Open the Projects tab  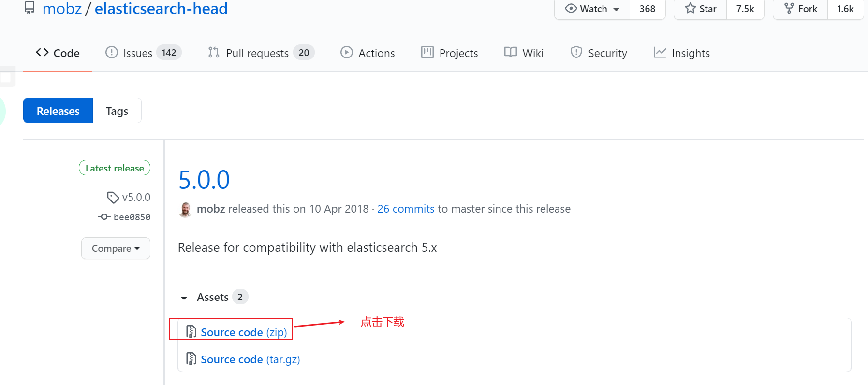coord(449,53)
